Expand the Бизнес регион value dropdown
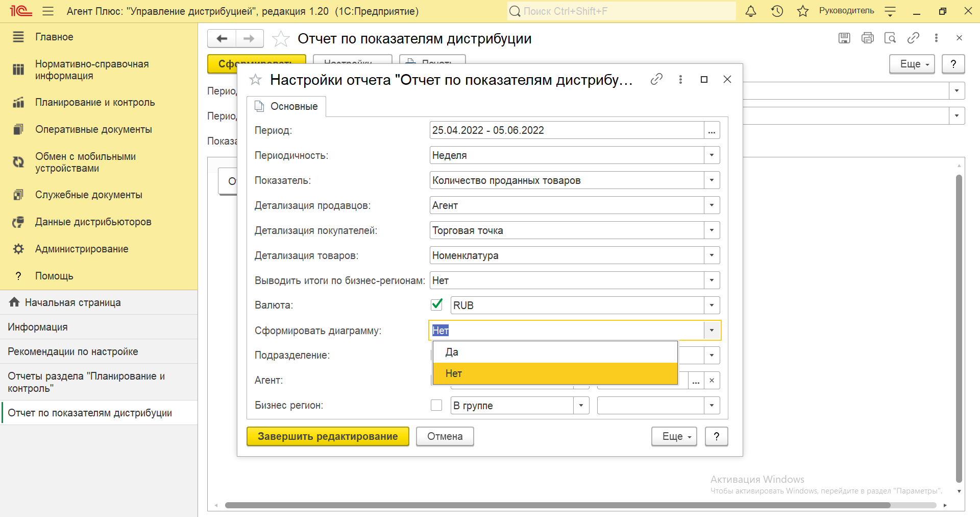980x517 pixels. click(x=712, y=406)
